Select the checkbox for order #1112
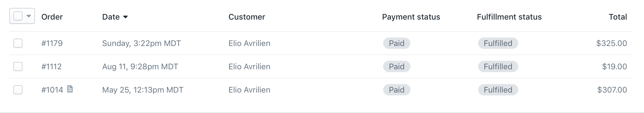The height and width of the screenshot is (113, 644). [18, 66]
